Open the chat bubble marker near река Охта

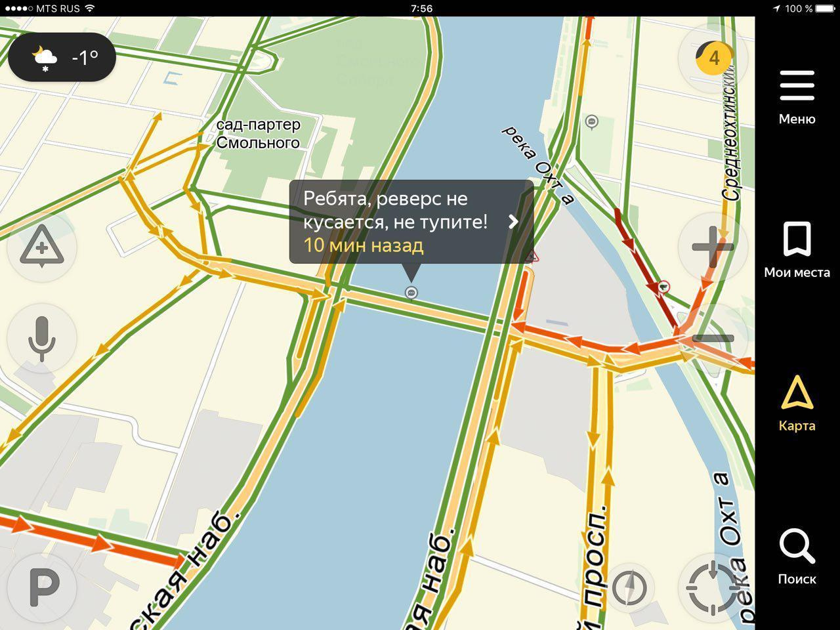[x=592, y=121]
